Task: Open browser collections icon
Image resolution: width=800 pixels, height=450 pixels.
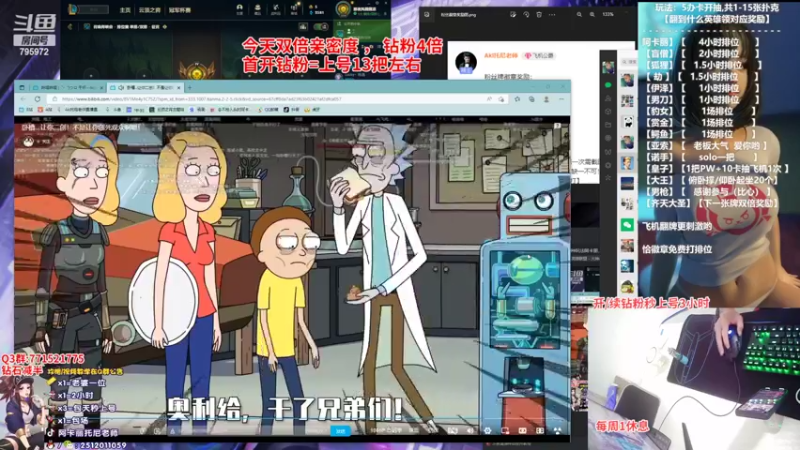Action: click(531, 99)
